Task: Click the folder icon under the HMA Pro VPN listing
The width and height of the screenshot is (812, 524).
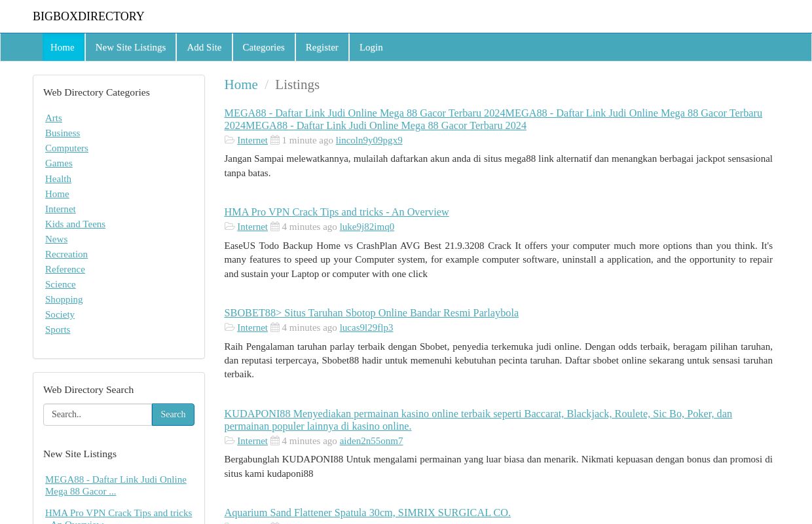Action: tap(229, 227)
